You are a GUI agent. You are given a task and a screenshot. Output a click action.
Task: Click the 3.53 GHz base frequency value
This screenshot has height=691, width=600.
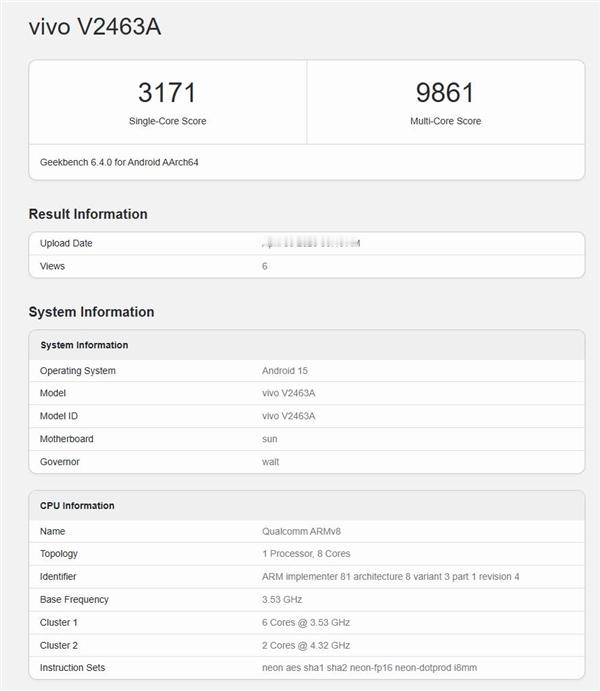[x=282, y=600]
